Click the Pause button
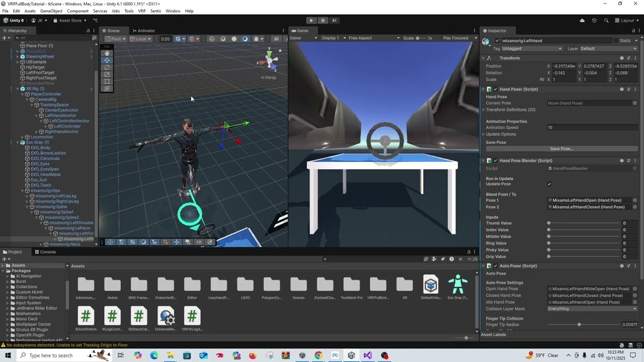Image resolution: width=644 pixels, height=362 pixels. pos(323,21)
